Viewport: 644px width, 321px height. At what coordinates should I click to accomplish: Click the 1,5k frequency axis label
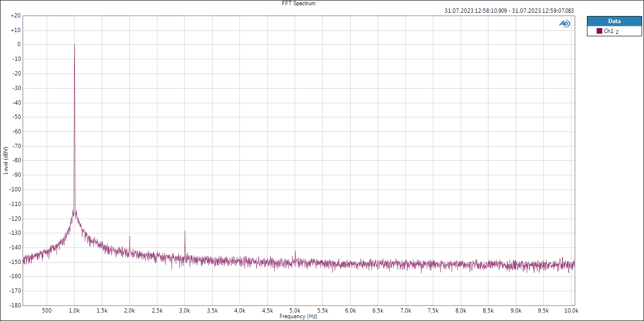coord(102,311)
